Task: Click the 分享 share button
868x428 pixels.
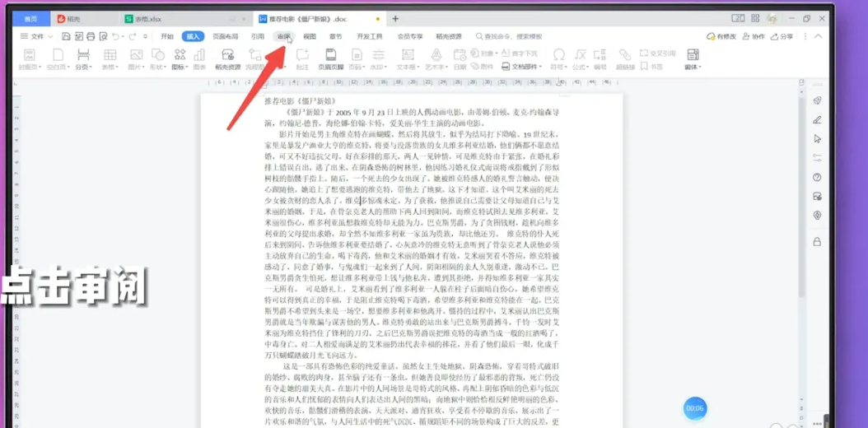Action: pyautogui.click(x=782, y=36)
